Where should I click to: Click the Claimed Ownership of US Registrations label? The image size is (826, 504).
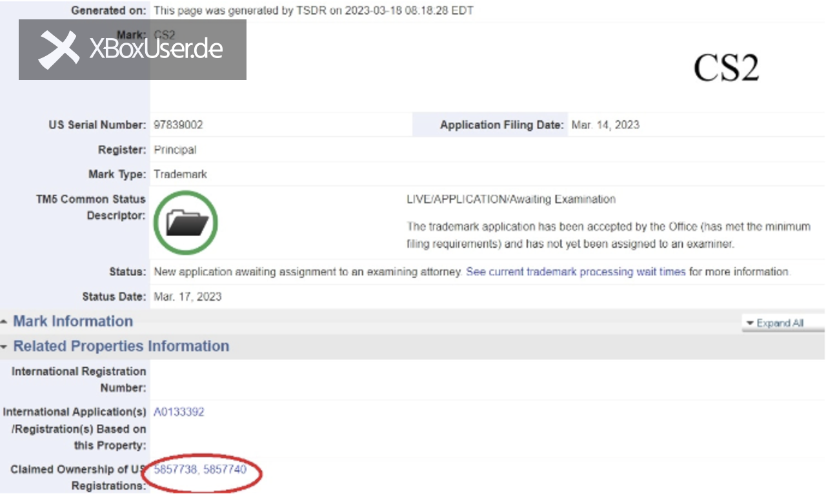coord(78,478)
